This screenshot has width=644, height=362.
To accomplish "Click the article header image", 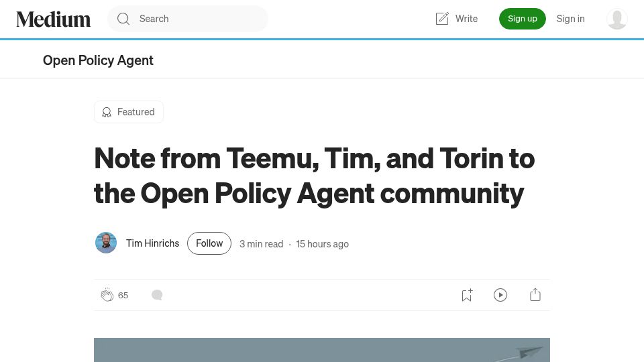I will [321, 350].
